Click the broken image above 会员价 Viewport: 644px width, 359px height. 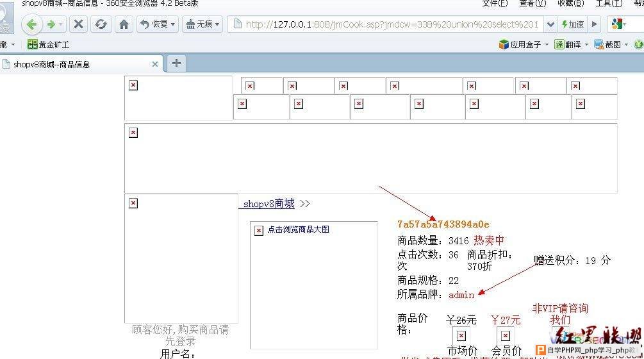point(505,336)
